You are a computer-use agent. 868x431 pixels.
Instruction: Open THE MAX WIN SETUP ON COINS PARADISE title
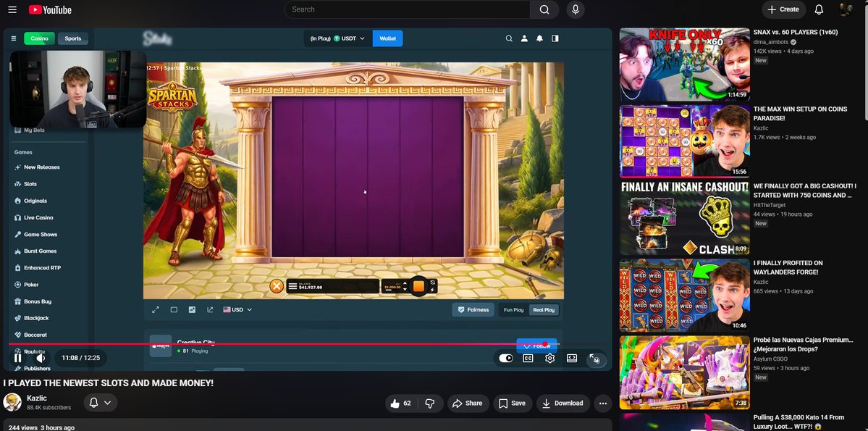click(800, 114)
